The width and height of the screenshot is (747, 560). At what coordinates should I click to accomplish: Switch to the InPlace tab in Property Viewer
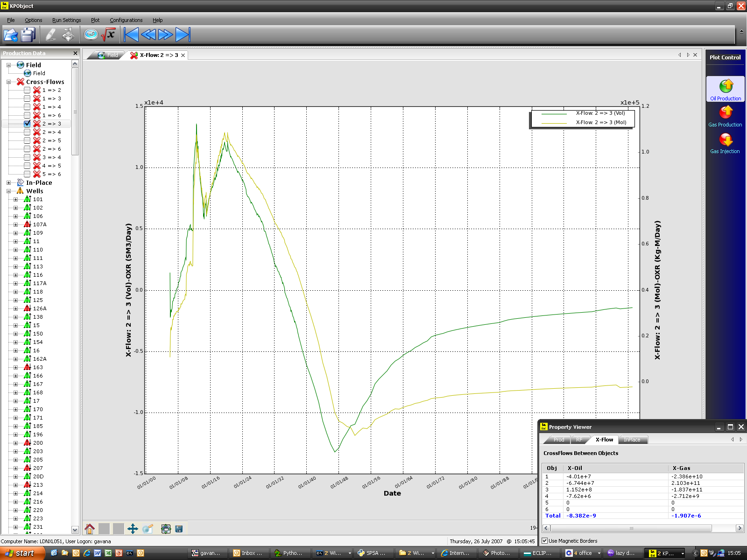click(x=632, y=440)
